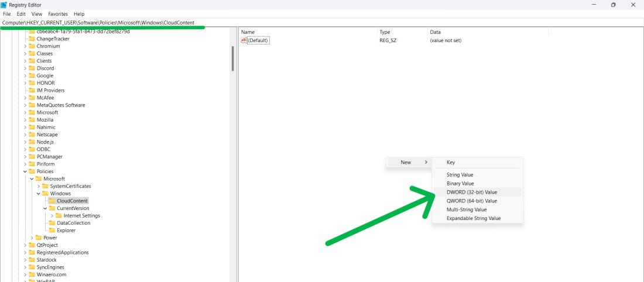Collapse the Windows key under Policies
644x282 pixels.
(39, 194)
